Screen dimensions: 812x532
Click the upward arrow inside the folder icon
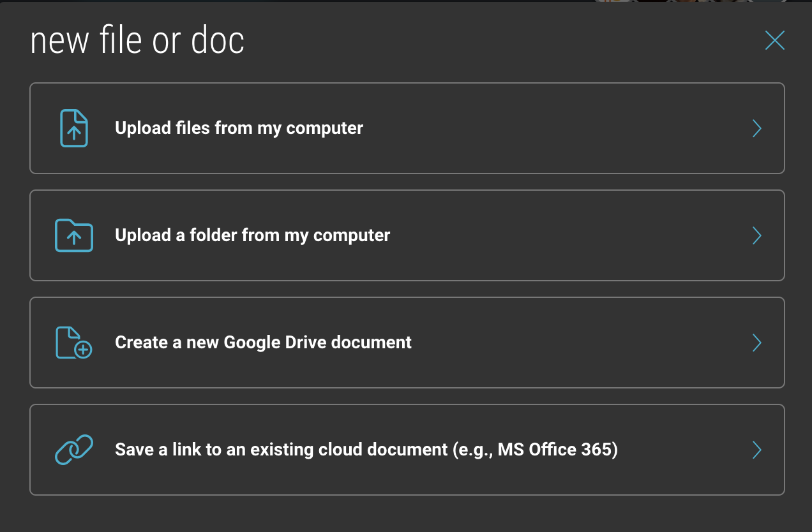74,237
